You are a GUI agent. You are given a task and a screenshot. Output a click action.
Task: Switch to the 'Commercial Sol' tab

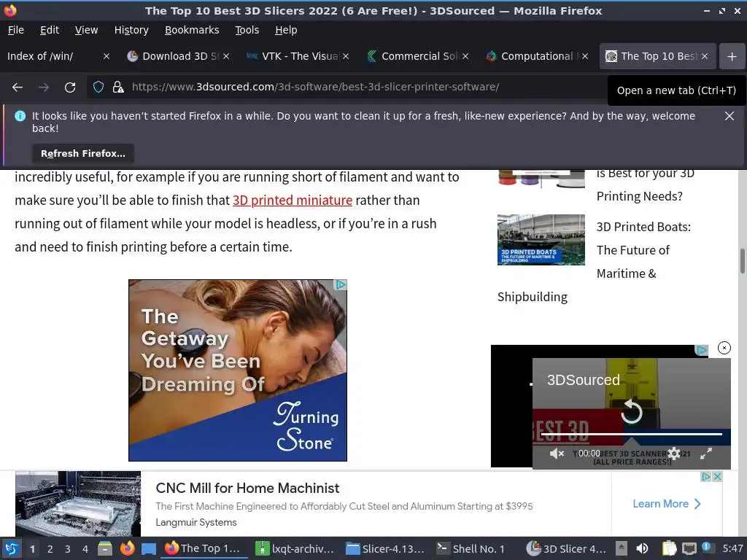click(x=413, y=56)
